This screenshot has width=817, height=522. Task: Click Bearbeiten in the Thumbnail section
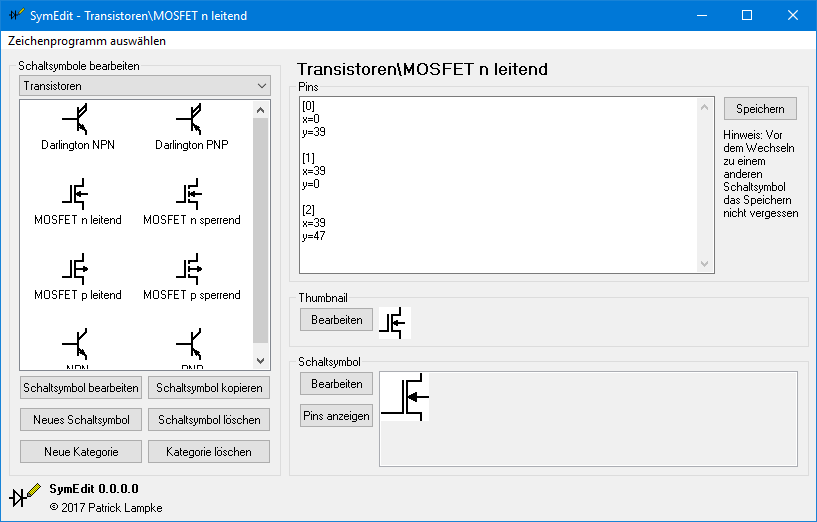[x=336, y=319]
